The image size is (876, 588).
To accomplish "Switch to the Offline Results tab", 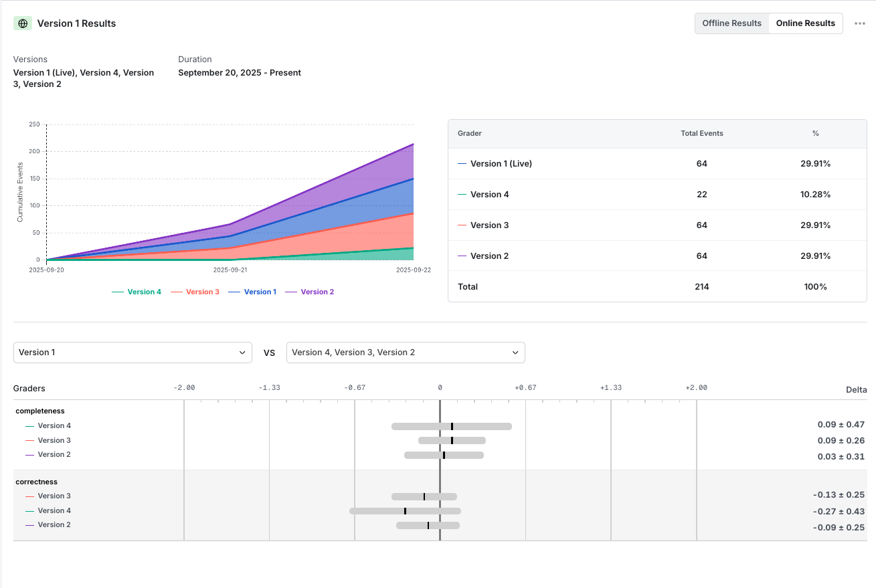I will (x=731, y=23).
